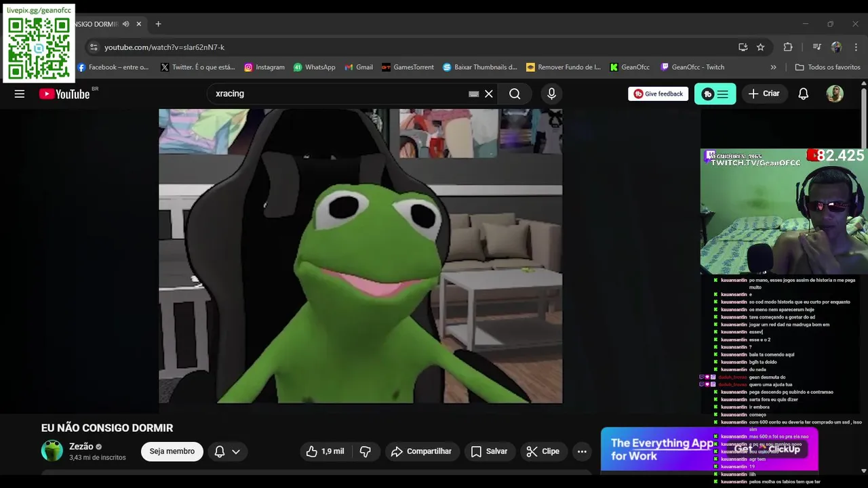The height and width of the screenshot is (488, 868).
Task: Show hidden bookmarks with chevron
Action: [x=773, y=67]
